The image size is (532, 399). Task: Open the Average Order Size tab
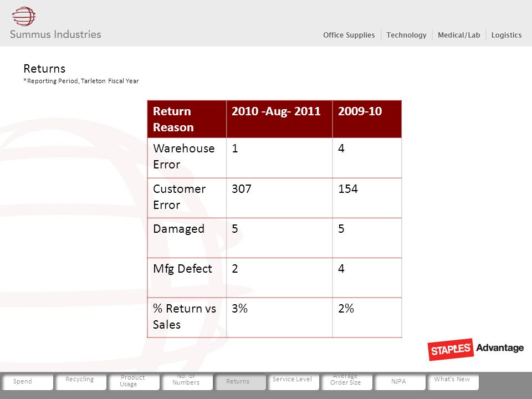(347, 382)
